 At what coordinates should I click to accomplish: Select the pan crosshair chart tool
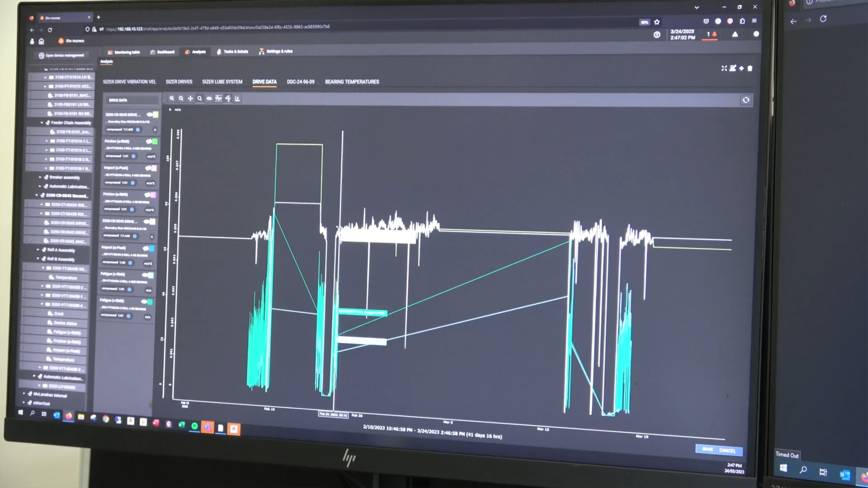(x=190, y=99)
